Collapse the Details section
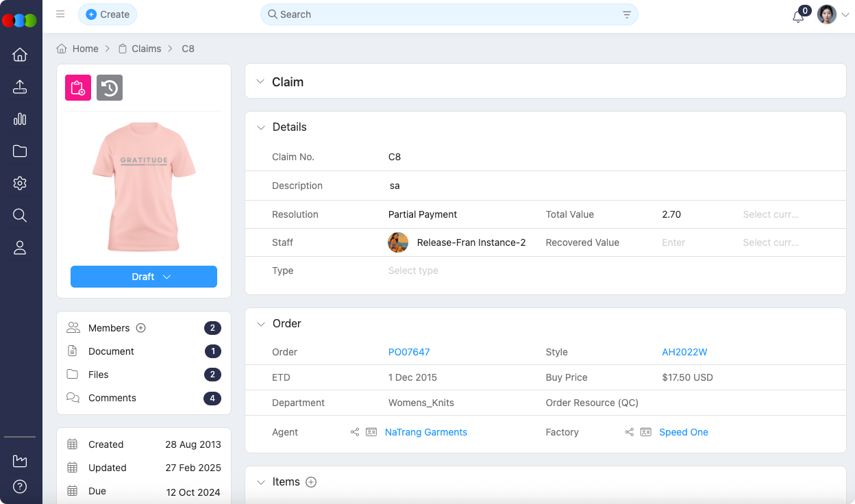The image size is (855, 504). click(x=260, y=127)
